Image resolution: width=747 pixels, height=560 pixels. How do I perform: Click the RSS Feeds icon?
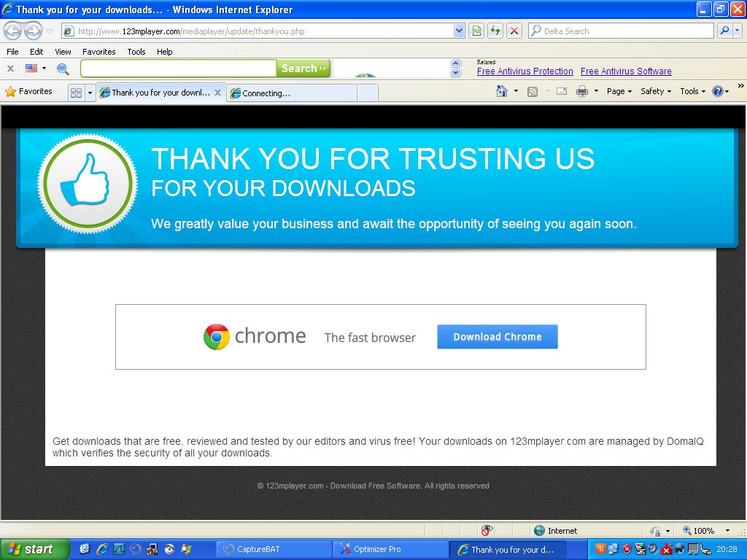point(533,91)
